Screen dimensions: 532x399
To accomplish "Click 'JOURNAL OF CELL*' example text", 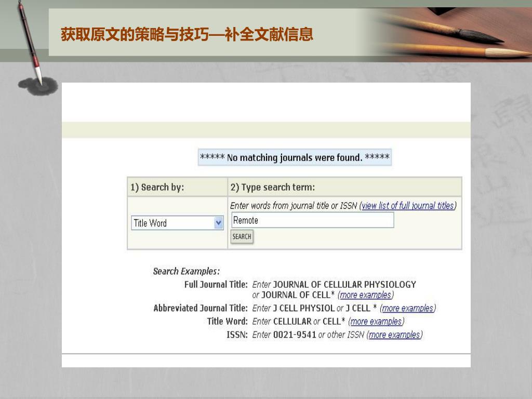I will (x=298, y=295).
